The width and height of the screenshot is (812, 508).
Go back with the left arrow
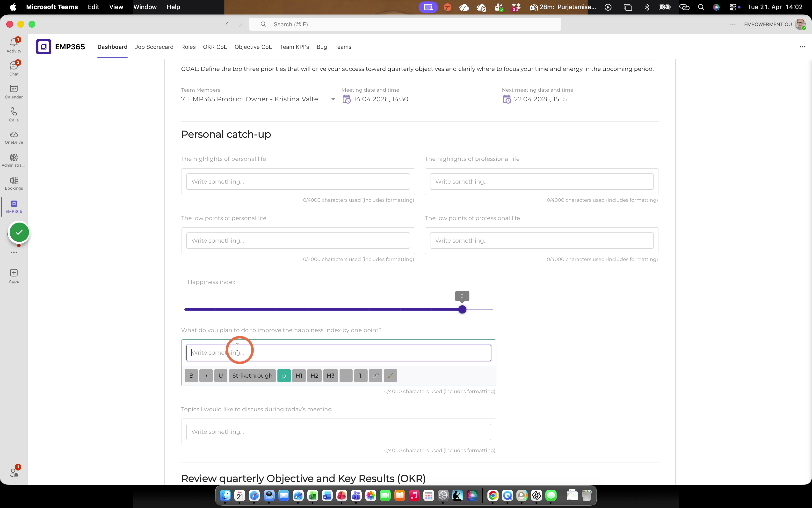[227, 24]
